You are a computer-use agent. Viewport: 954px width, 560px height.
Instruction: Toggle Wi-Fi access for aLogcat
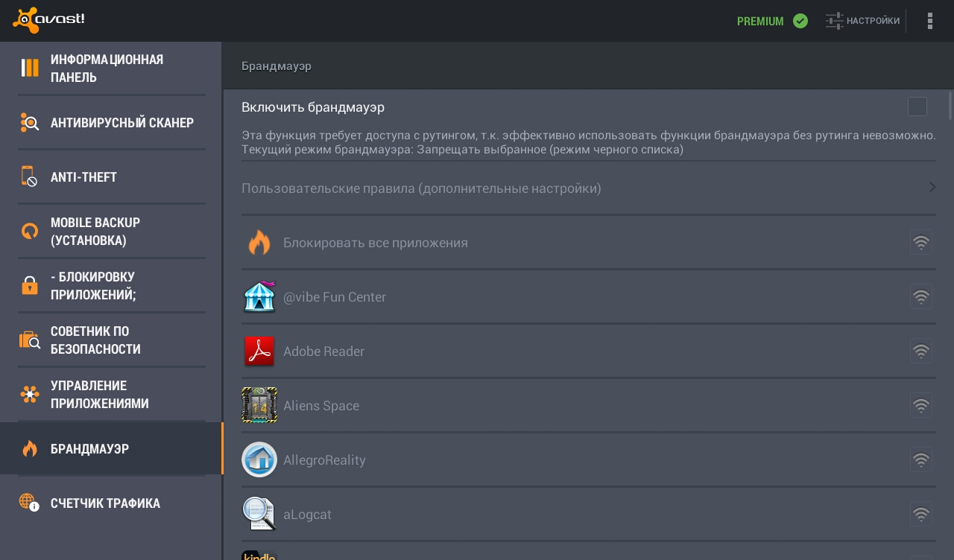[921, 514]
